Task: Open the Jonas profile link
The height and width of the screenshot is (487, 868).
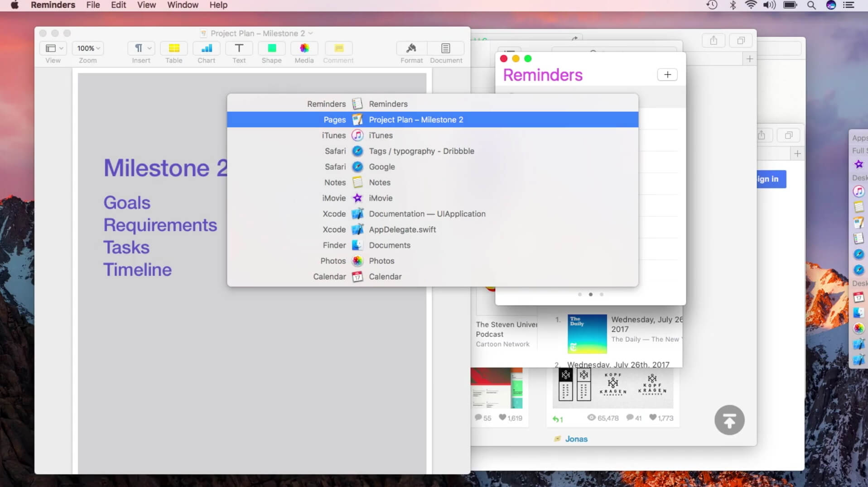Action: tap(576, 439)
